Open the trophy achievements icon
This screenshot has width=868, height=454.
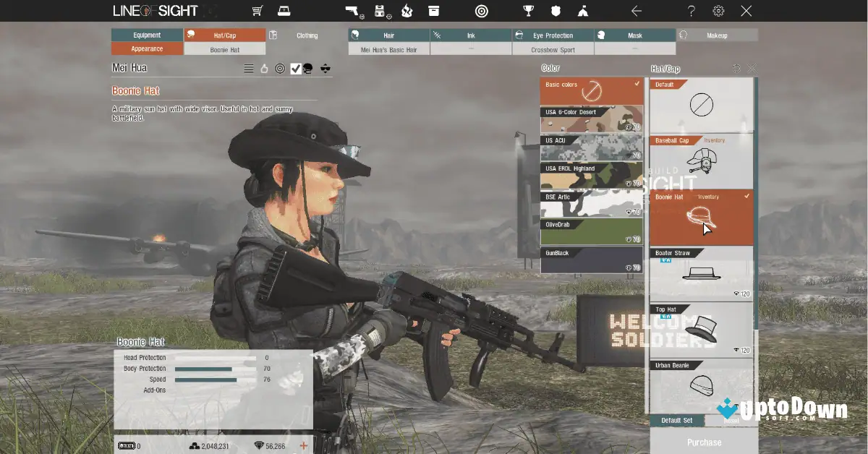(x=528, y=11)
